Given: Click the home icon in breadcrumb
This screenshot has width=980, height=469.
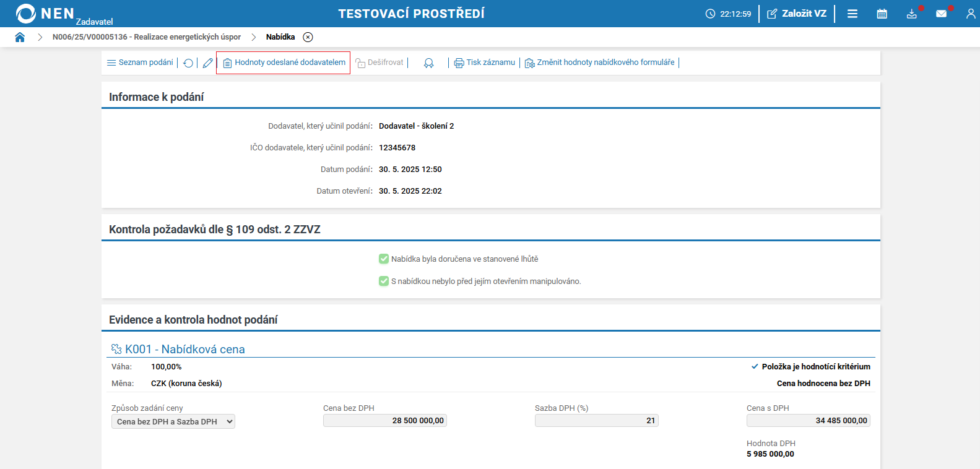Looking at the screenshot, I should coord(20,37).
